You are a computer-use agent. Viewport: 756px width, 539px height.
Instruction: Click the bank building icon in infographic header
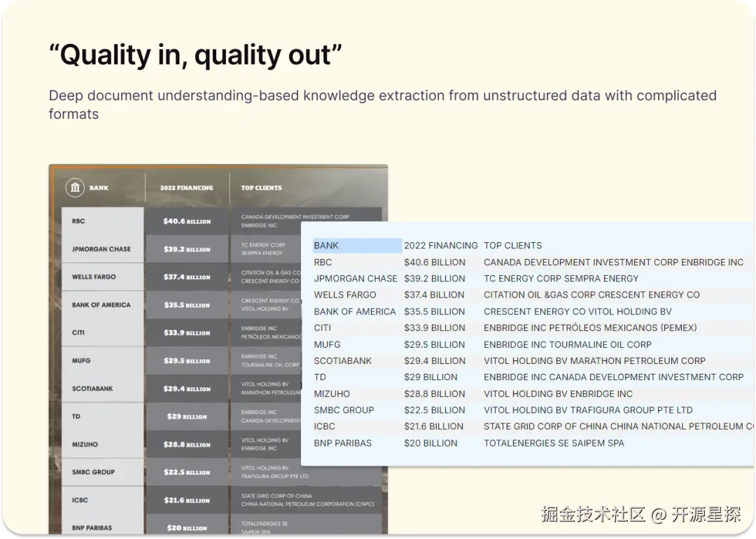(x=75, y=188)
